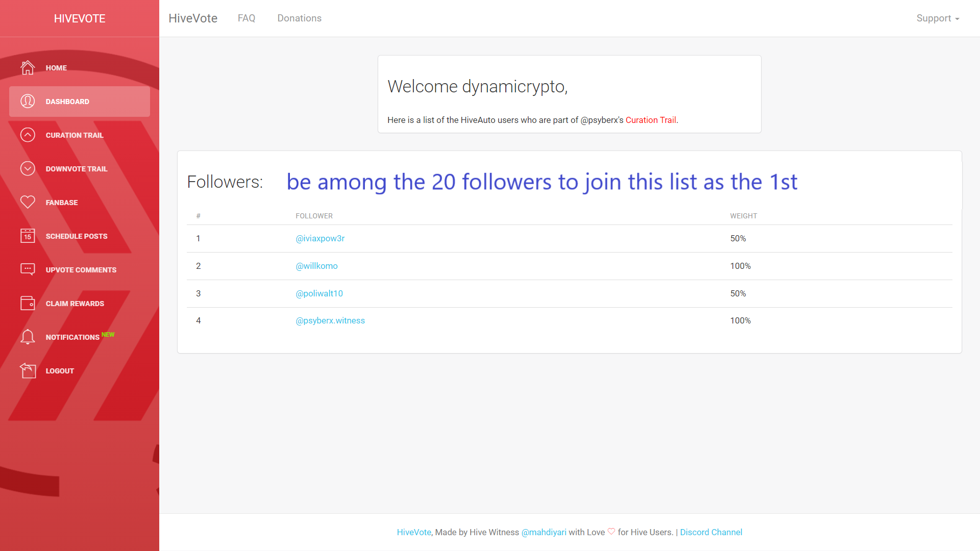Click the Downvote Trail down-arrow icon
Image resolution: width=980 pixels, height=551 pixels.
pyautogui.click(x=28, y=168)
